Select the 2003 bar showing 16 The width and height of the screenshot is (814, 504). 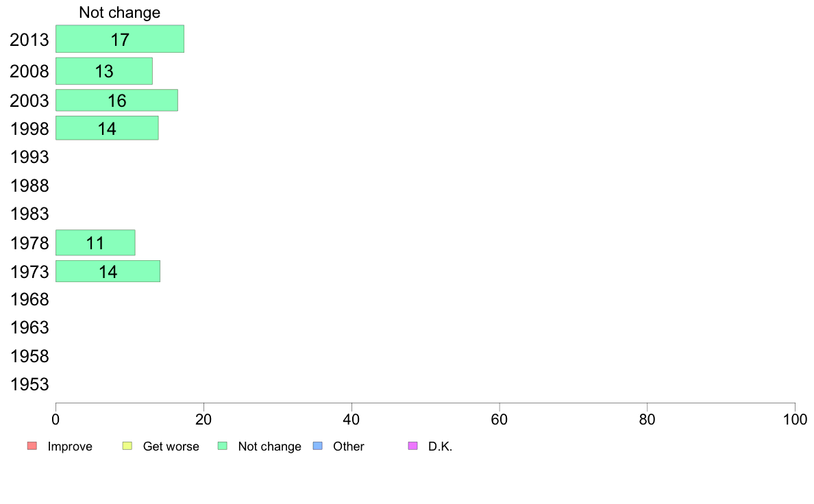point(116,100)
